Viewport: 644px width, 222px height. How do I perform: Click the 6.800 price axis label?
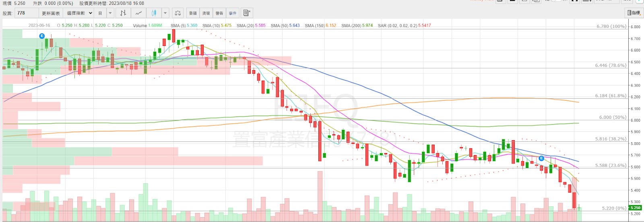pyautogui.click(x=636, y=27)
